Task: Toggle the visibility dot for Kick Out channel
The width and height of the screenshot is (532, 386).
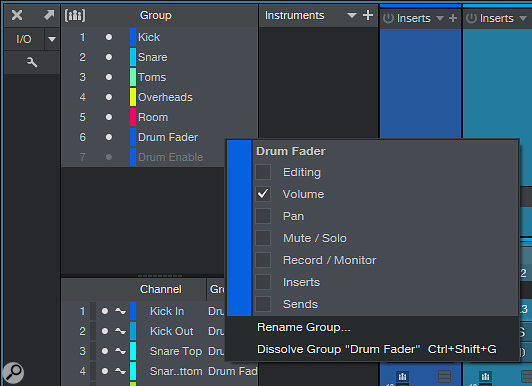Action: [104, 331]
